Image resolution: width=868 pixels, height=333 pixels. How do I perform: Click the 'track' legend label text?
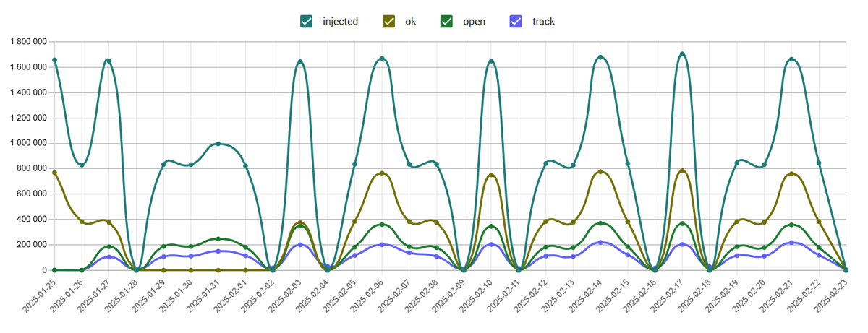(x=543, y=22)
